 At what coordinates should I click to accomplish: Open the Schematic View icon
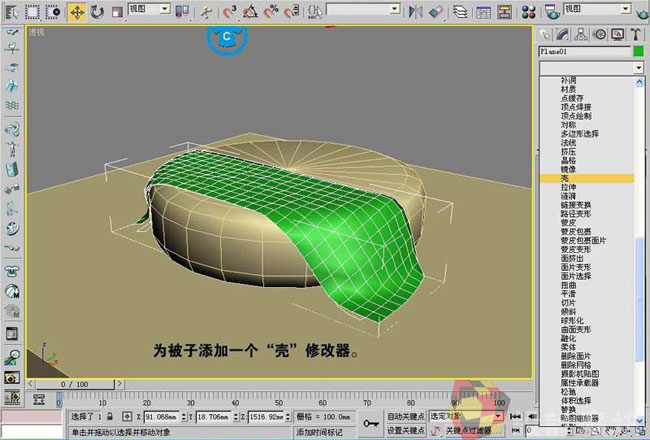pyautogui.click(x=504, y=12)
